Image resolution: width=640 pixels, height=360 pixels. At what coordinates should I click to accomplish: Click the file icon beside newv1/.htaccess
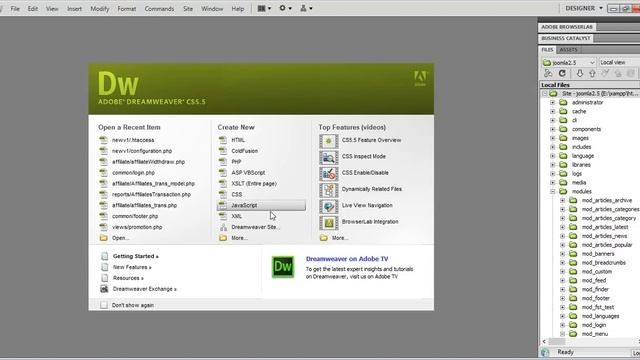[x=104, y=140]
